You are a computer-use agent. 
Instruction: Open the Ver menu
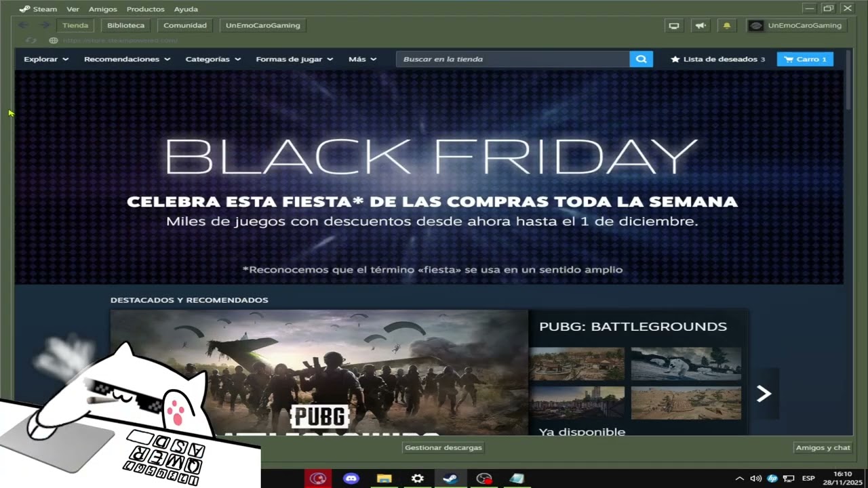[73, 9]
